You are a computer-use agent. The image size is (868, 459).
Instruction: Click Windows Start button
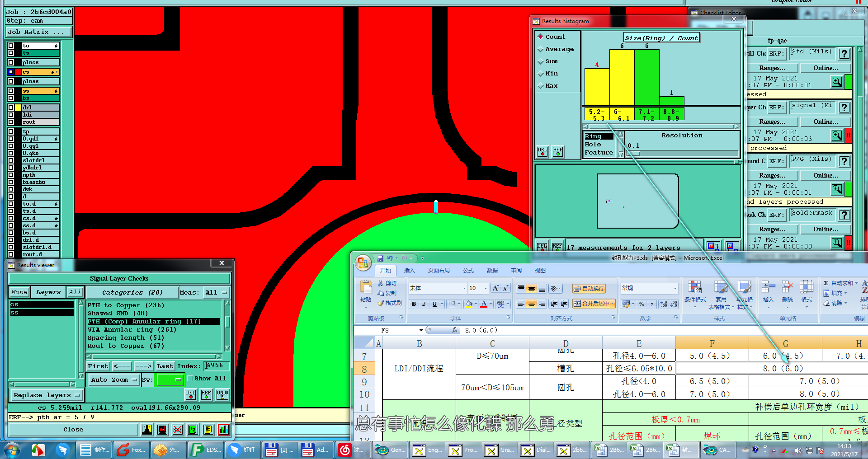12,450
